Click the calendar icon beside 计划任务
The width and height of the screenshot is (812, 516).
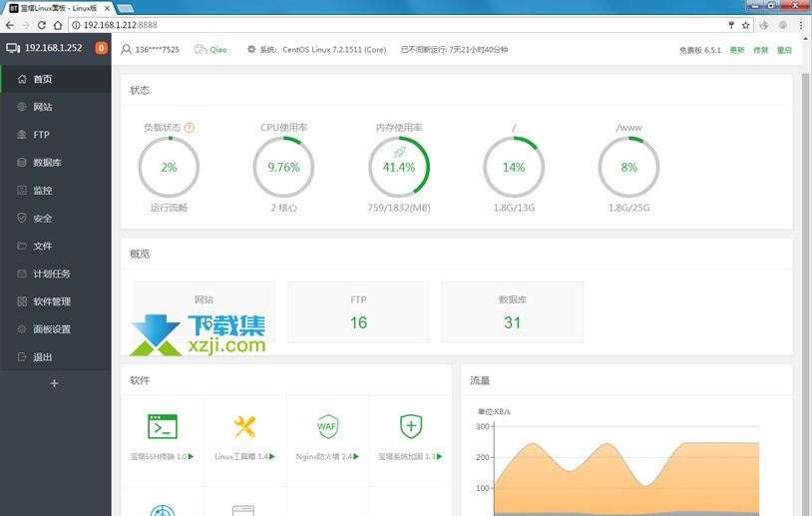[x=22, y=273]
